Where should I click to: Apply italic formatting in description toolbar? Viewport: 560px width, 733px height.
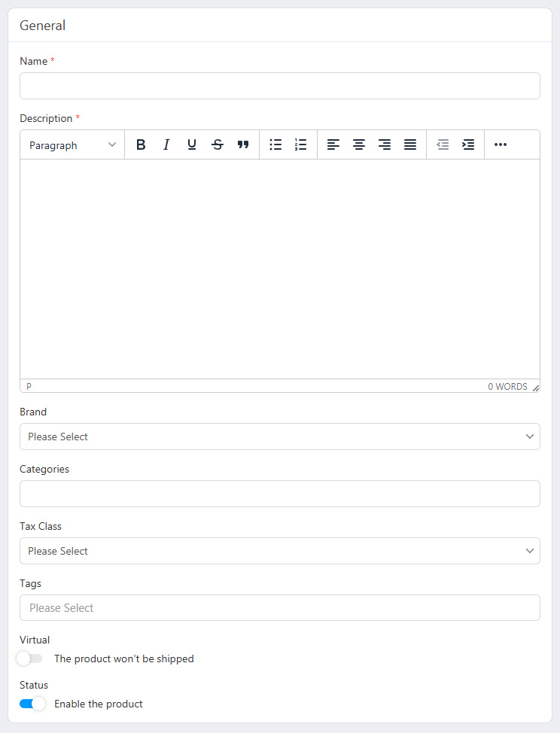166,144
